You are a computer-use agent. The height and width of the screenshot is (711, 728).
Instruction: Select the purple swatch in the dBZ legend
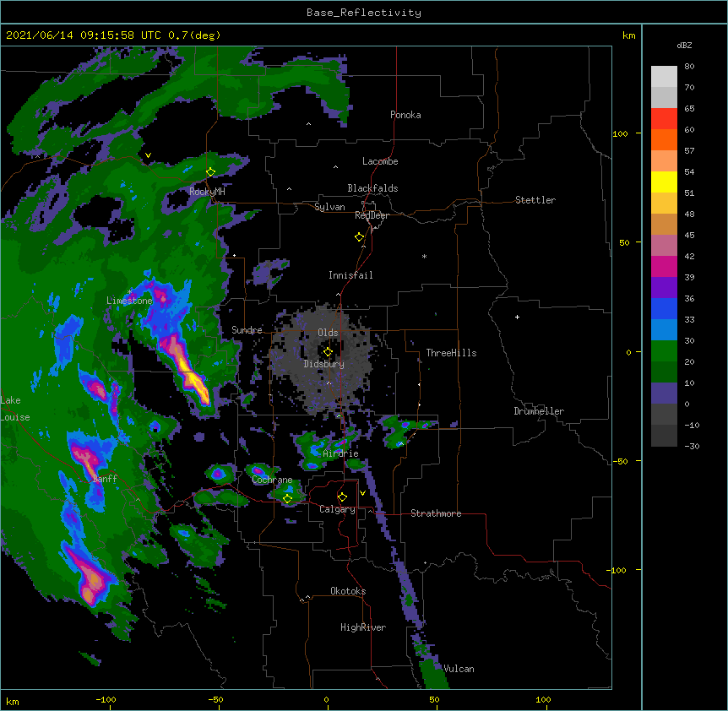pos(664,288)
